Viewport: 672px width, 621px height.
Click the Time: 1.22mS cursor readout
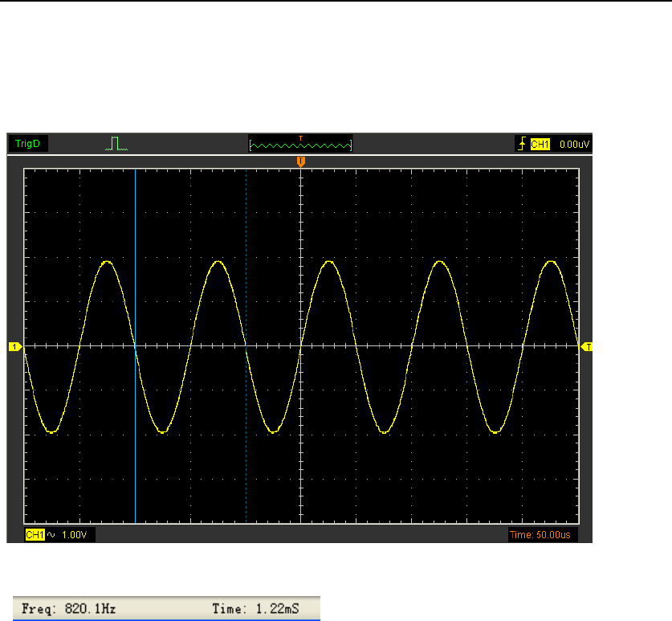[x=256, y=609]
